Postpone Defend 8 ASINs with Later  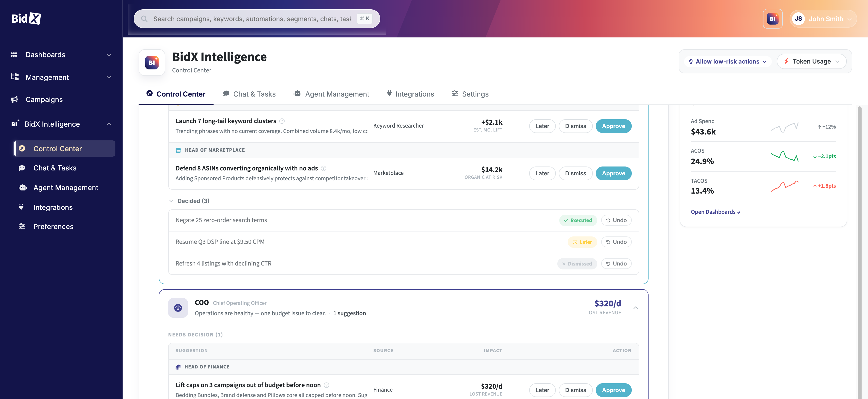point(542,173)
